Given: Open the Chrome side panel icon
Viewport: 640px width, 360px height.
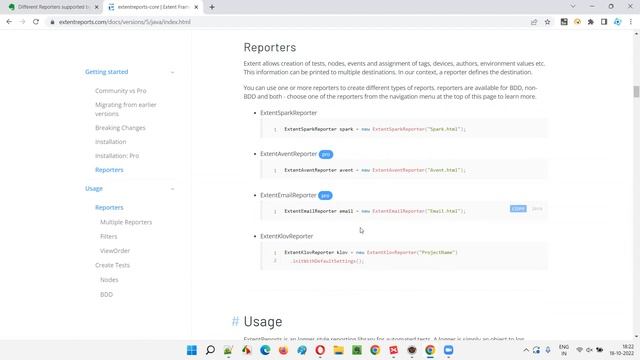Looking at the screenshot, I should 604,22.
